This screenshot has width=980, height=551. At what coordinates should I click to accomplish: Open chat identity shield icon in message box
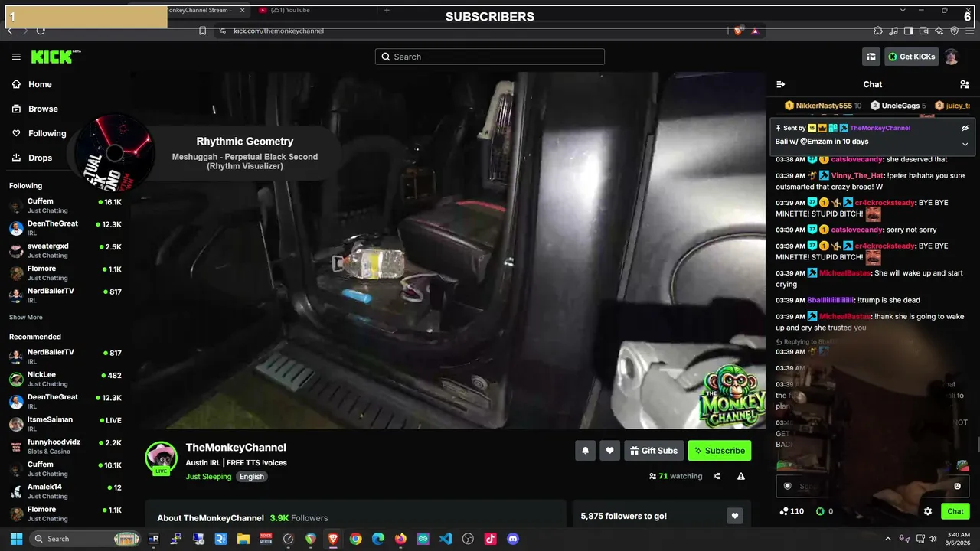point(788,486)
